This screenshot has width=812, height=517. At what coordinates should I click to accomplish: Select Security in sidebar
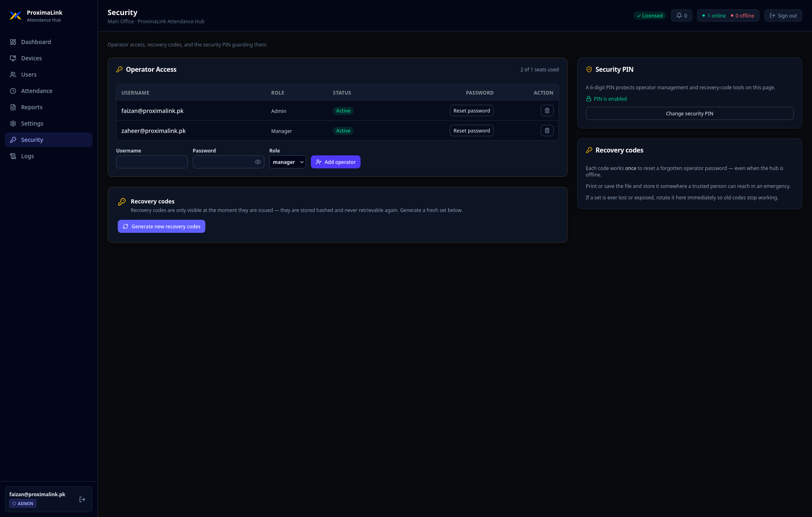[x=48, y=140]
